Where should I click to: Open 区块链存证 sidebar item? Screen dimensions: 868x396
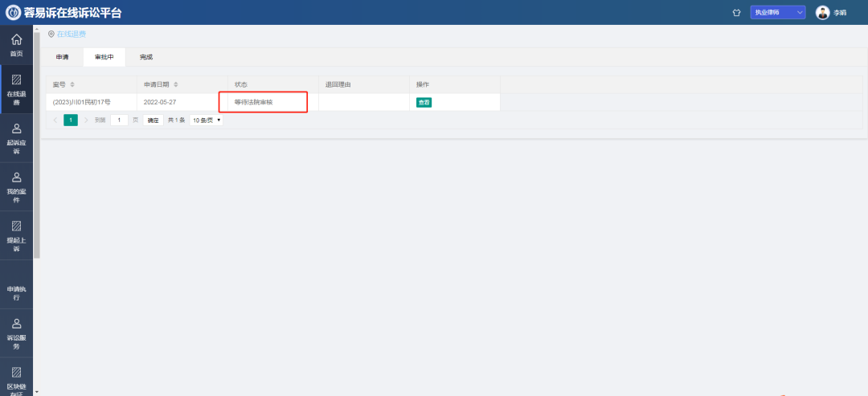pyautogui.click(x=17, y=378)
